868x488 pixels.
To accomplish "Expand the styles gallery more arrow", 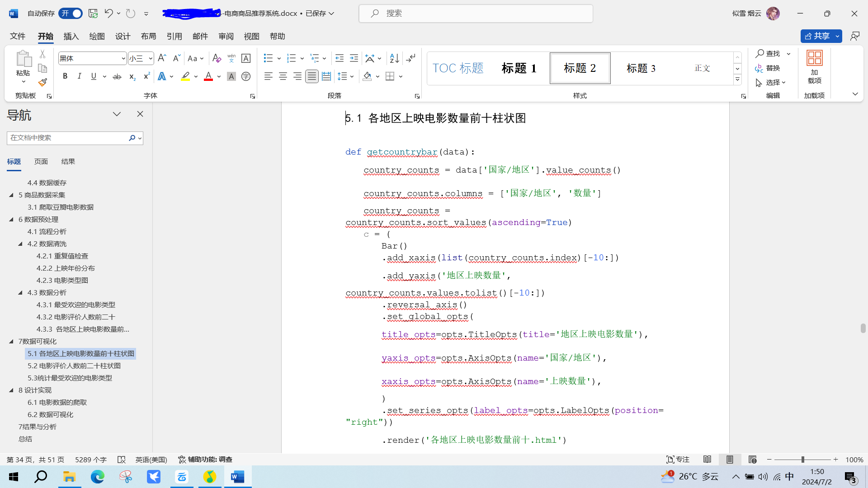I will [737, 80].
